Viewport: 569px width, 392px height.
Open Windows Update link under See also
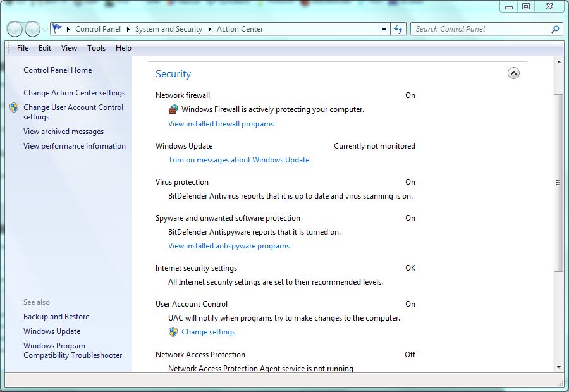pyautogui.click(x=52, y=331)
